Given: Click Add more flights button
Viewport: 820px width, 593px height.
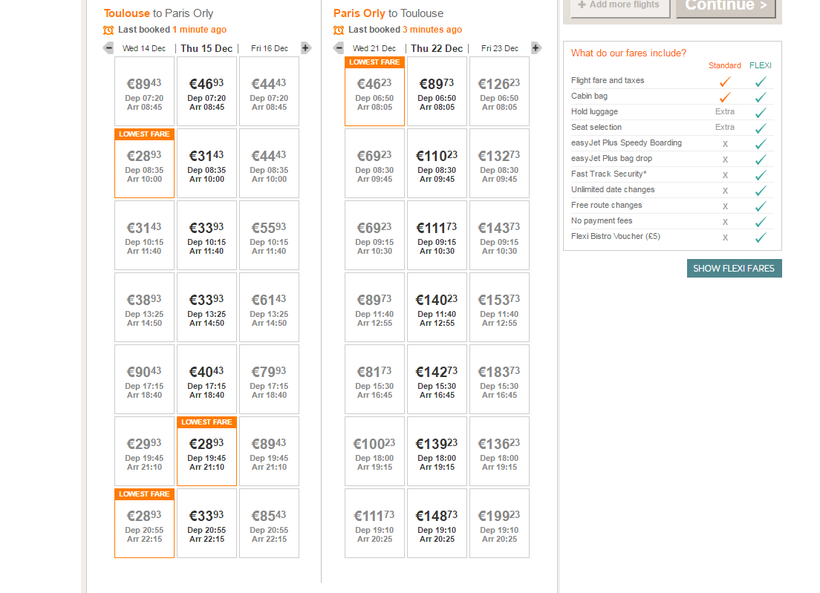Looking at the screenshot, I should tap(619, 5).
